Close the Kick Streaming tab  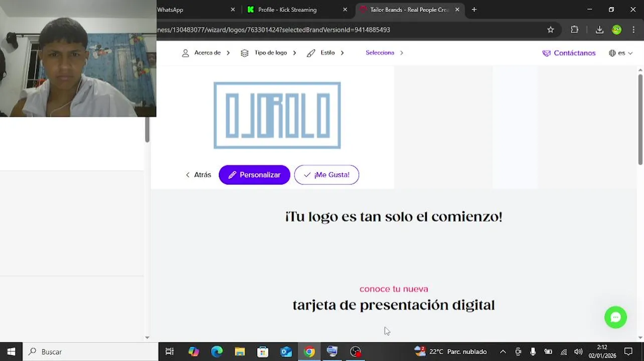(x=345, y=10)
